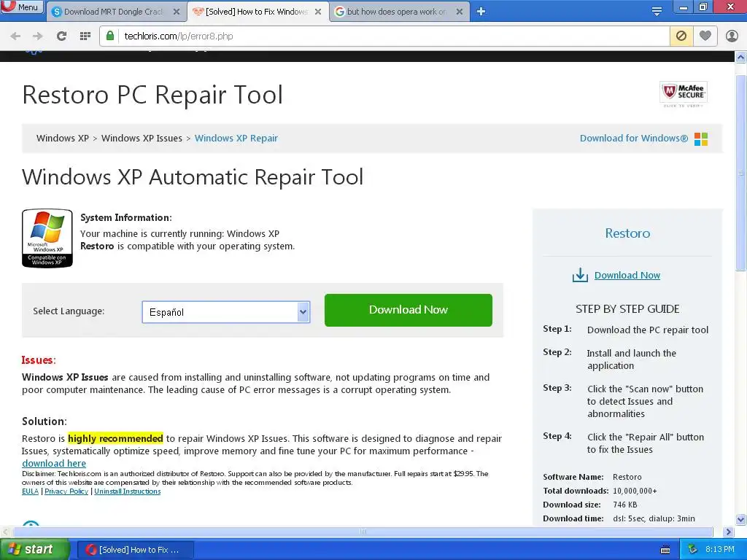Click the horizontal scrollbar left arrow
Viewport: 747px width, 560px height.
(5, 532)
